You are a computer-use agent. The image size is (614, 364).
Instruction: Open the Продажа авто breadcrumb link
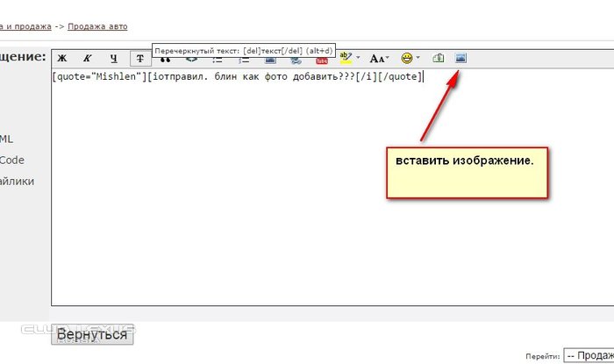pos(97,26)
